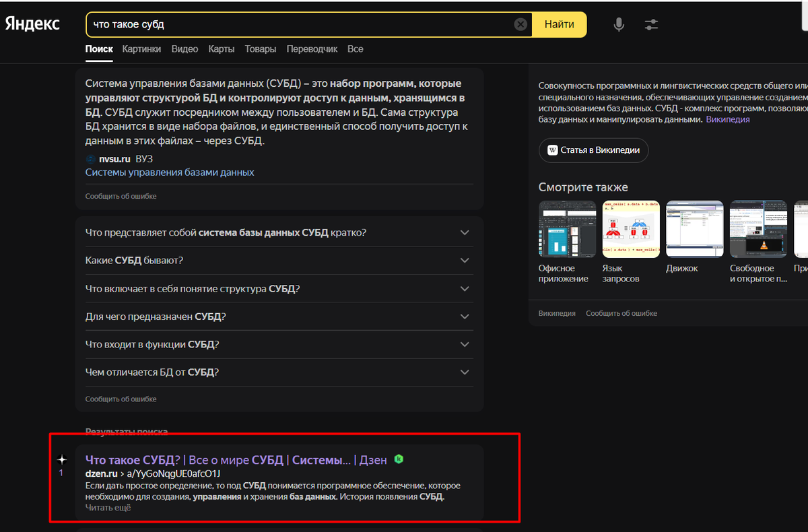Expand 'Какие СУБД бывают?' question
The height and width of the screenshot is (532, 808).
(279, 260)
